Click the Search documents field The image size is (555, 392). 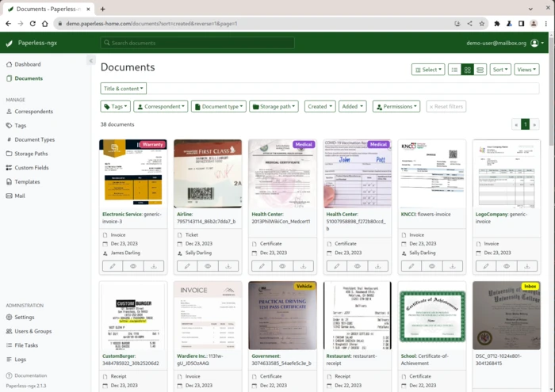[x=198, y=43]
